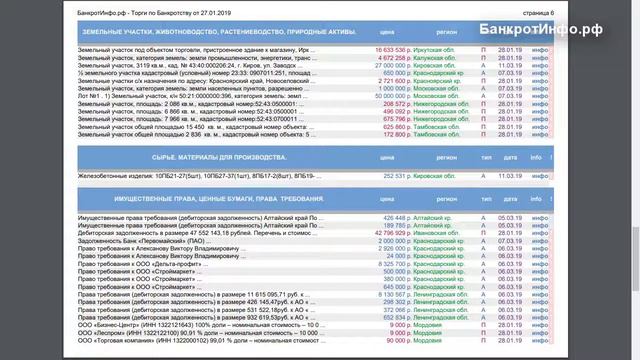
Task: Open инфо link for plot priced 675 796 р.
Action: click(x=540, y=119)
